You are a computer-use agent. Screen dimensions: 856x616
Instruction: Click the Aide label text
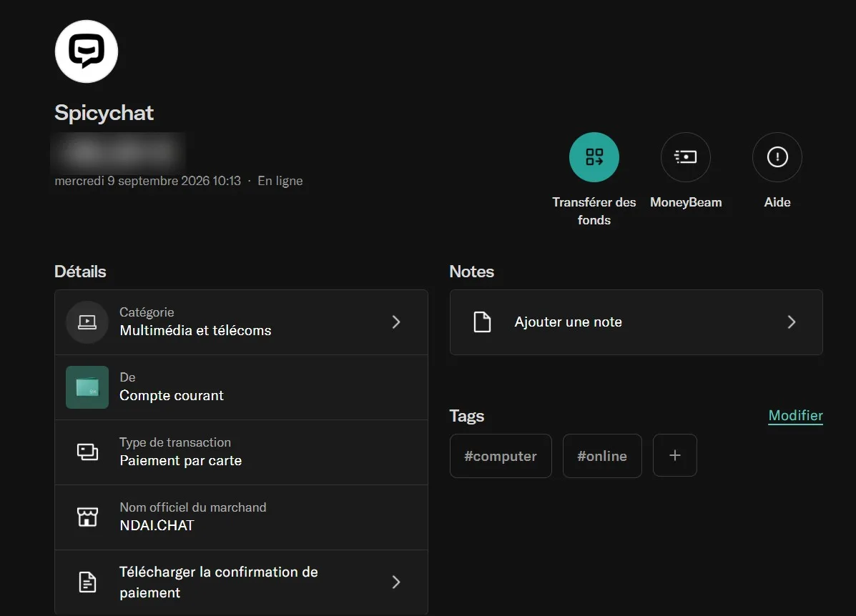point(777,202)
